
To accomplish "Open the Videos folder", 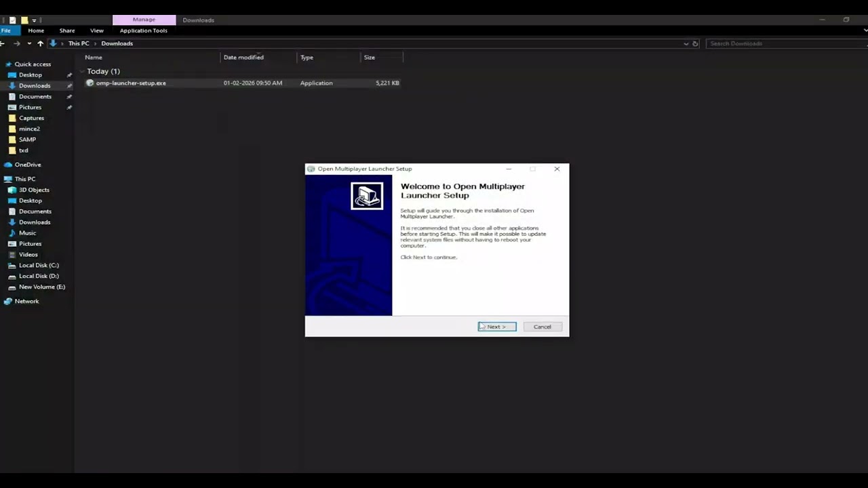I will 28,255.
